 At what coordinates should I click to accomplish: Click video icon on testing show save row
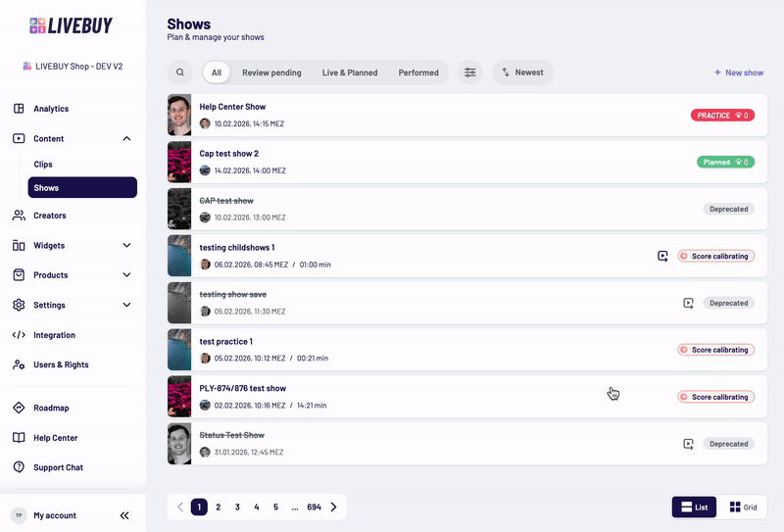(x=689, y=303)
